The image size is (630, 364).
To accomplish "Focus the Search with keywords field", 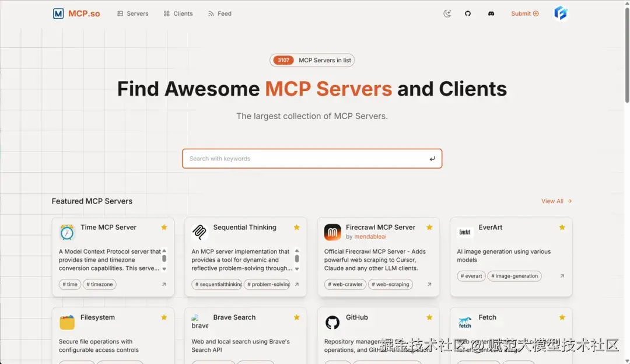I will tap(311, 159).
